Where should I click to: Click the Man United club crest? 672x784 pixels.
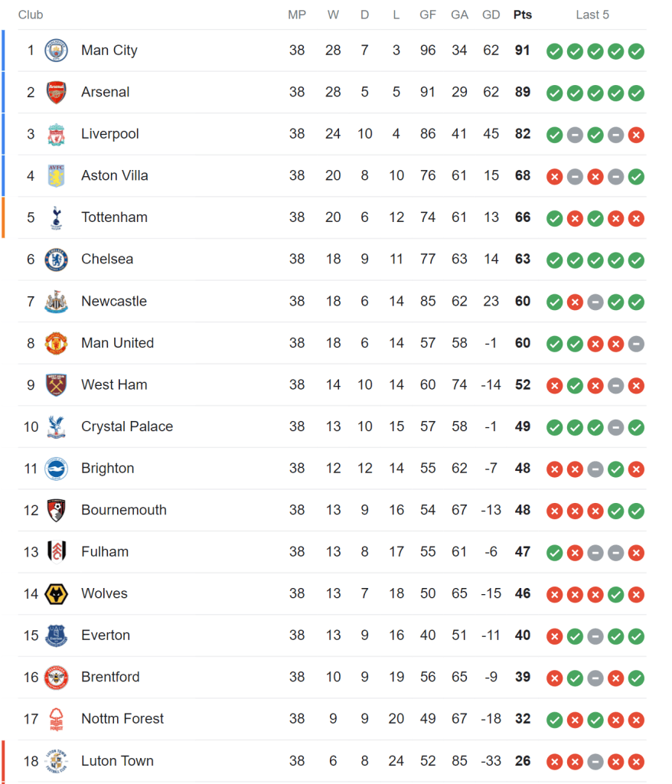56,343
